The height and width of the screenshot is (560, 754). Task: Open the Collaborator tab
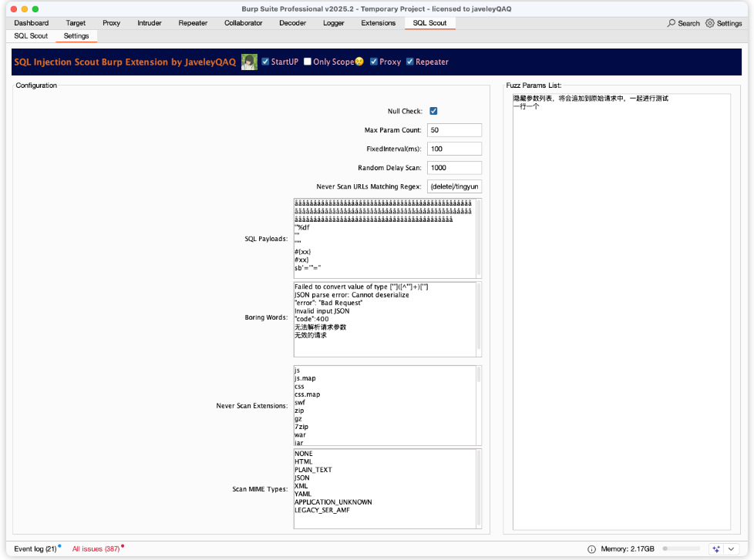(x=244, y=23)
